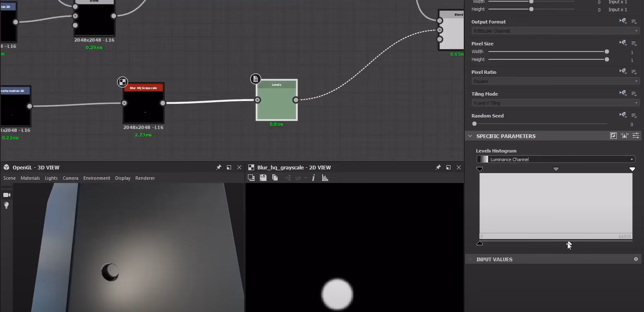644x312 pixels.
Task: Open the Luminance Channel dropdown
Action: pos(555,160)
